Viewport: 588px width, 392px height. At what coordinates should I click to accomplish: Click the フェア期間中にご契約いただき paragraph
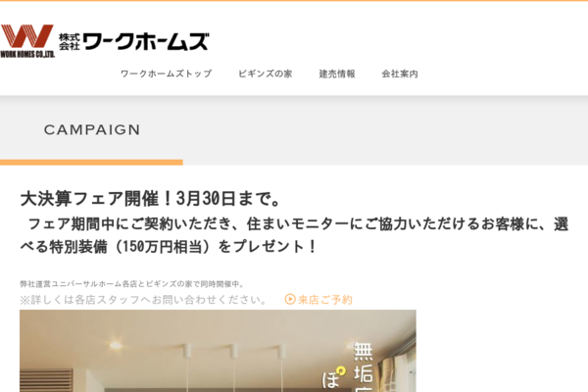coord(294,235)
